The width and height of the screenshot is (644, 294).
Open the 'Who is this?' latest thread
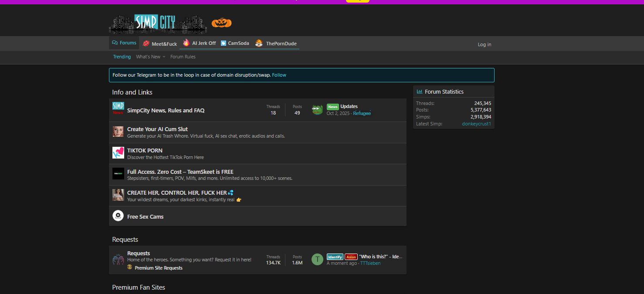[380, 257]
